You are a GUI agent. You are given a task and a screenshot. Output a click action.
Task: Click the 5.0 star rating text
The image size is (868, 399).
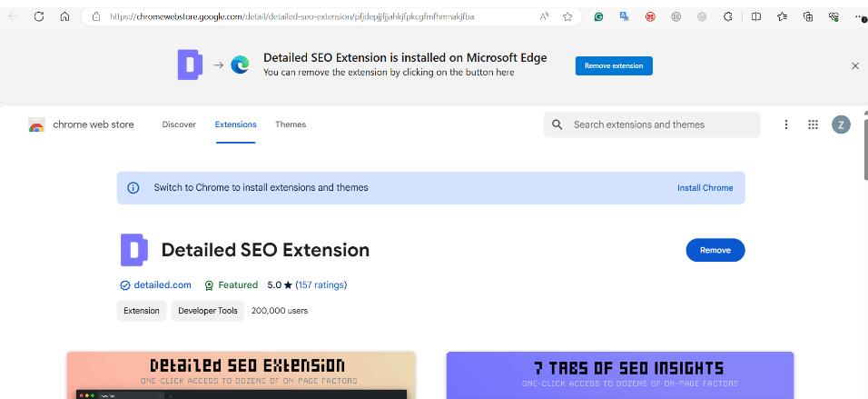[280, 284]
